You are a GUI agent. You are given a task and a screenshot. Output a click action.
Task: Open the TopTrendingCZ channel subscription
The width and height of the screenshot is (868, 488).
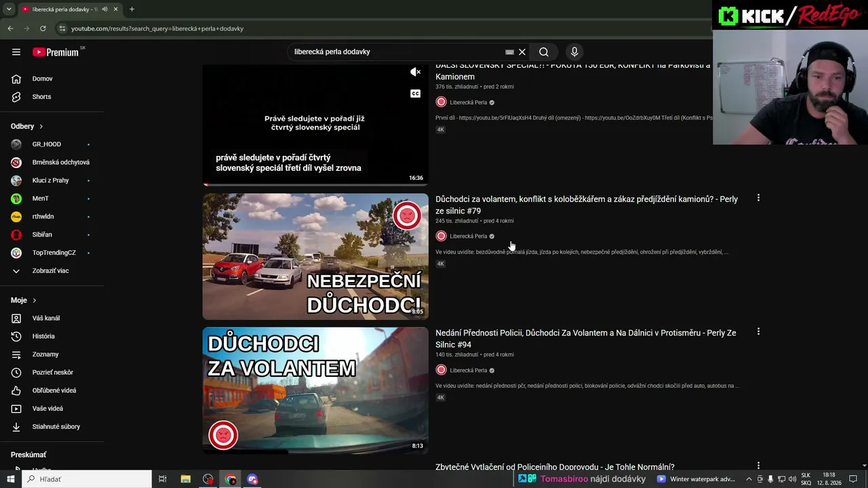click(x=52, y=253)
